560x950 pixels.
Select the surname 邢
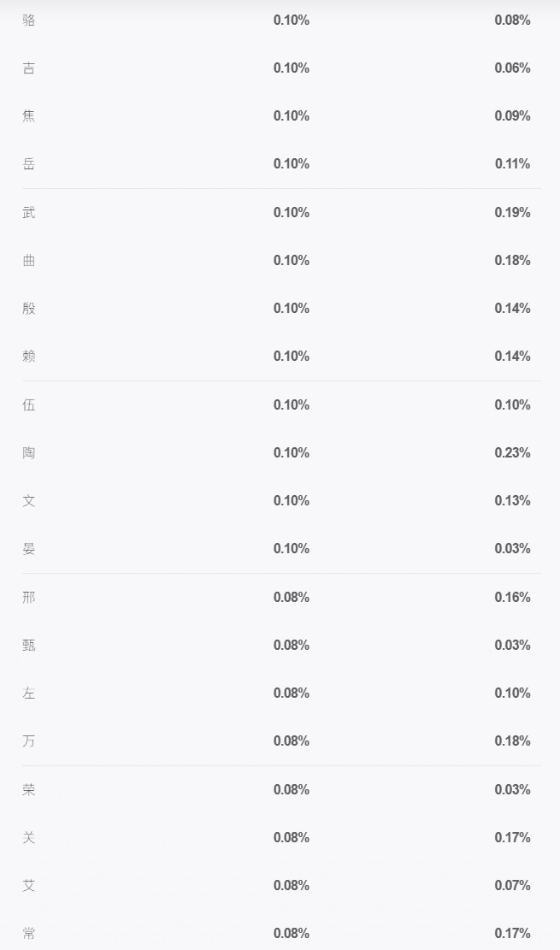29,598
